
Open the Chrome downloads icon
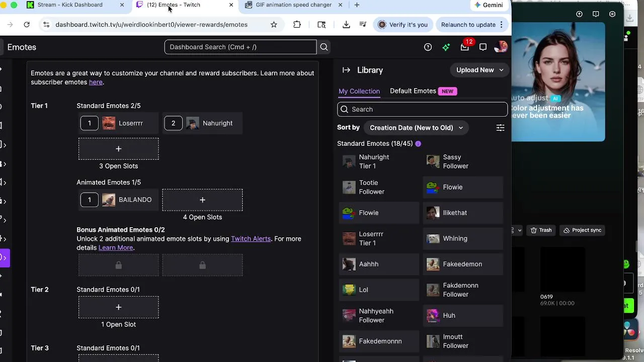[x=346, y=25]
